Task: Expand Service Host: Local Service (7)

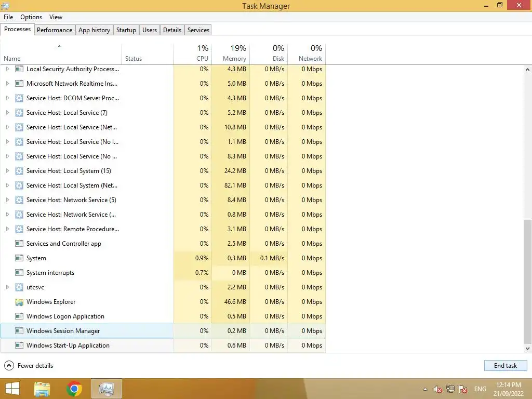Action: [x=7, y=113]
